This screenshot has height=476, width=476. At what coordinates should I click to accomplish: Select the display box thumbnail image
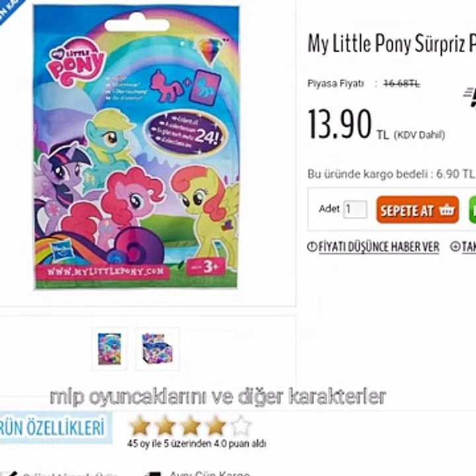[x=157, y=349]
